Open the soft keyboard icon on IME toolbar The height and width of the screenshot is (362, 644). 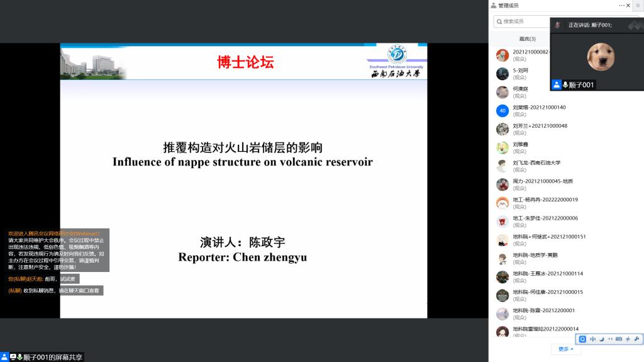click(x=619, y=339)
